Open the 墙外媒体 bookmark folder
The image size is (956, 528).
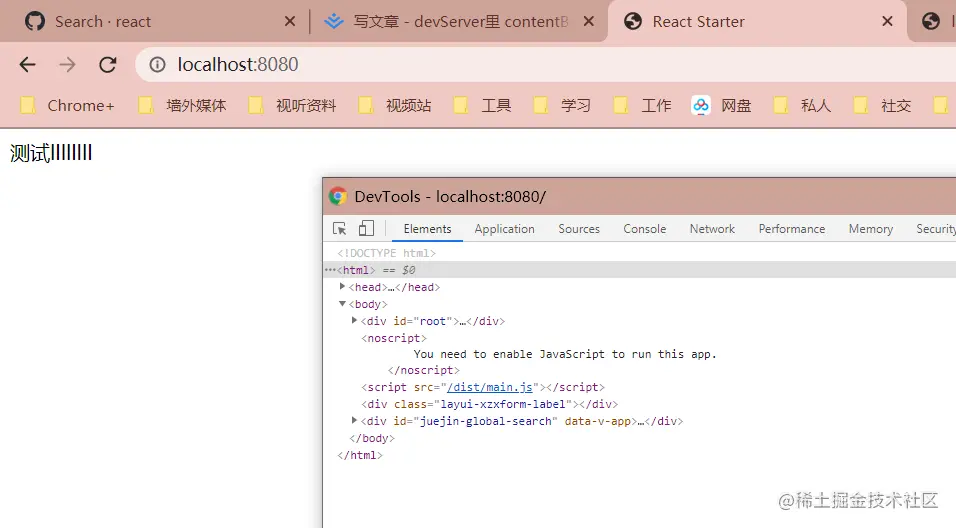(x=182, y=105)
